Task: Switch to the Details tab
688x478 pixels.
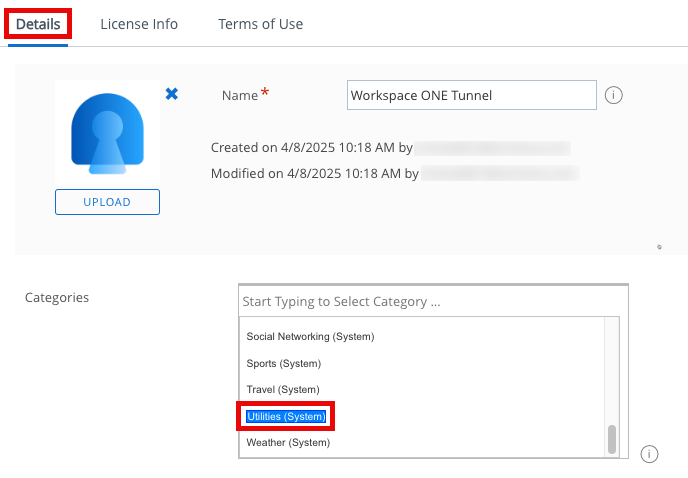Action: 38,24
